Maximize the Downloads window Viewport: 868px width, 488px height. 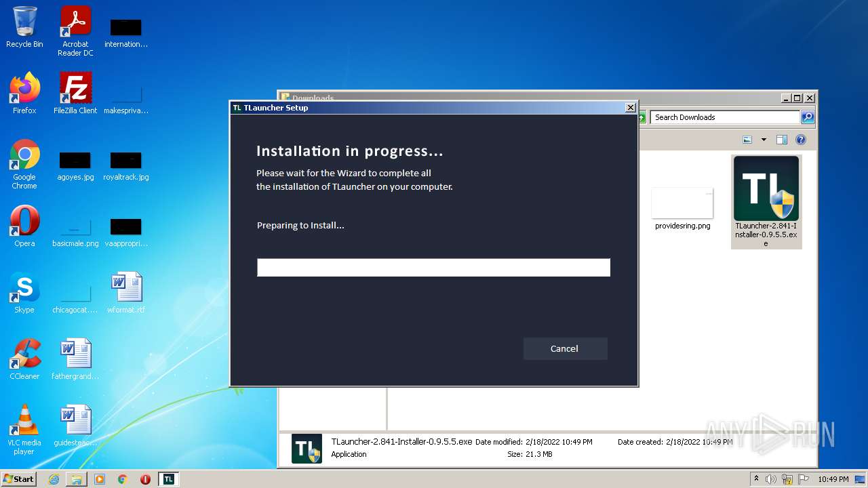pos(797,98)
